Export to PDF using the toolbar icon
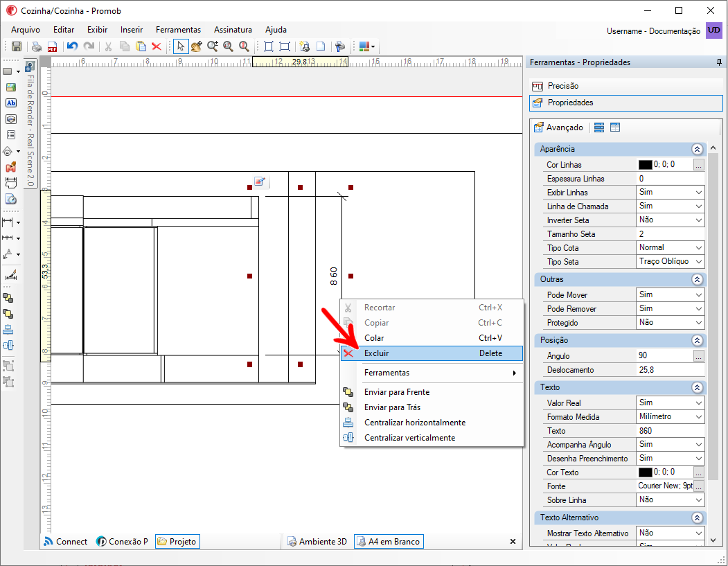The image size is (728, 566). (x=52, y=46)
